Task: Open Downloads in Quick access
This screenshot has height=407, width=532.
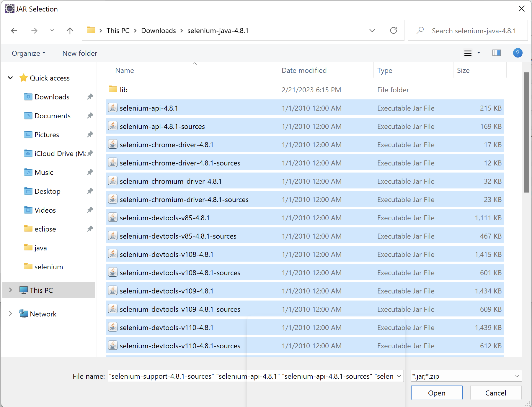Action: [x=52, y=97]
